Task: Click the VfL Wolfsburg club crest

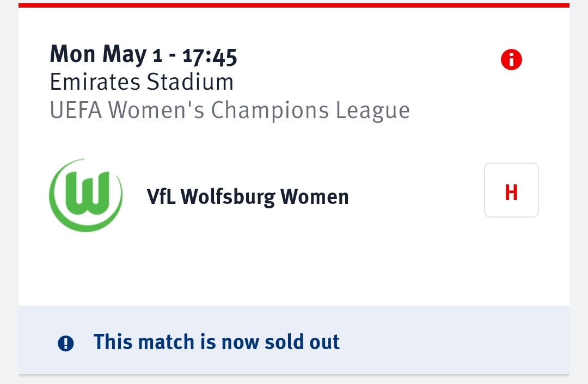Action: pos(86,195)
